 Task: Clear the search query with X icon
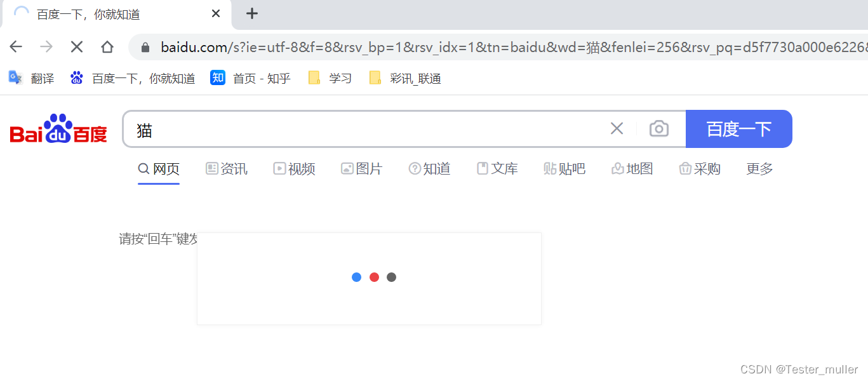point(617,129)
